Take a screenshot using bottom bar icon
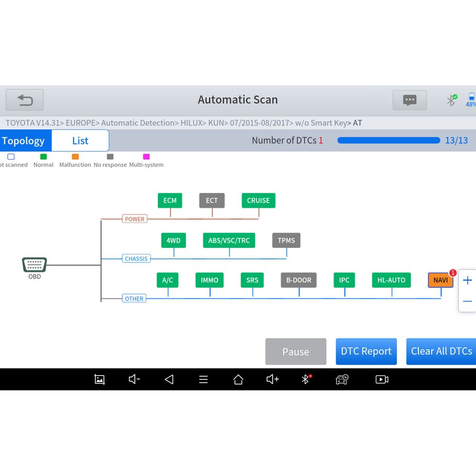Viewport: 476px width, 476px height. (x=99, y=379)
